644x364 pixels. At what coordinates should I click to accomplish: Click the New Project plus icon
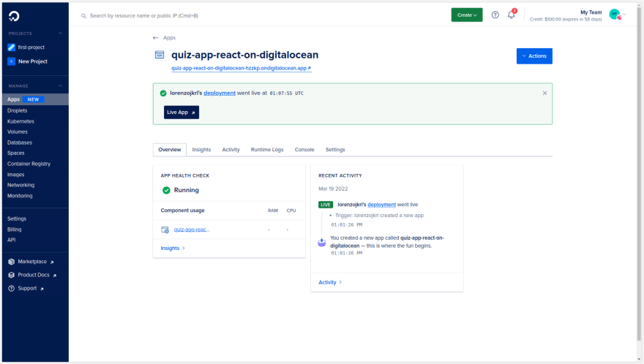[x=12, y=61]
